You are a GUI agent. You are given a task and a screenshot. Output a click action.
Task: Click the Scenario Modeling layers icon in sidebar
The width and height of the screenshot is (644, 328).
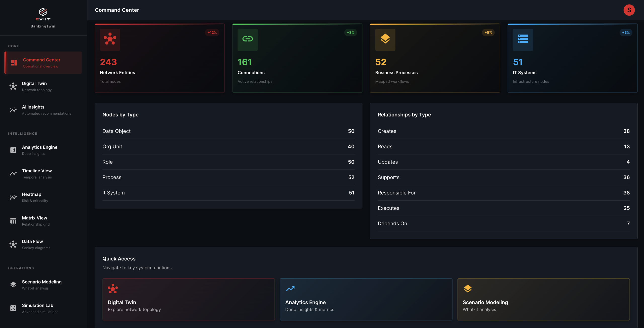click(13, 284)
